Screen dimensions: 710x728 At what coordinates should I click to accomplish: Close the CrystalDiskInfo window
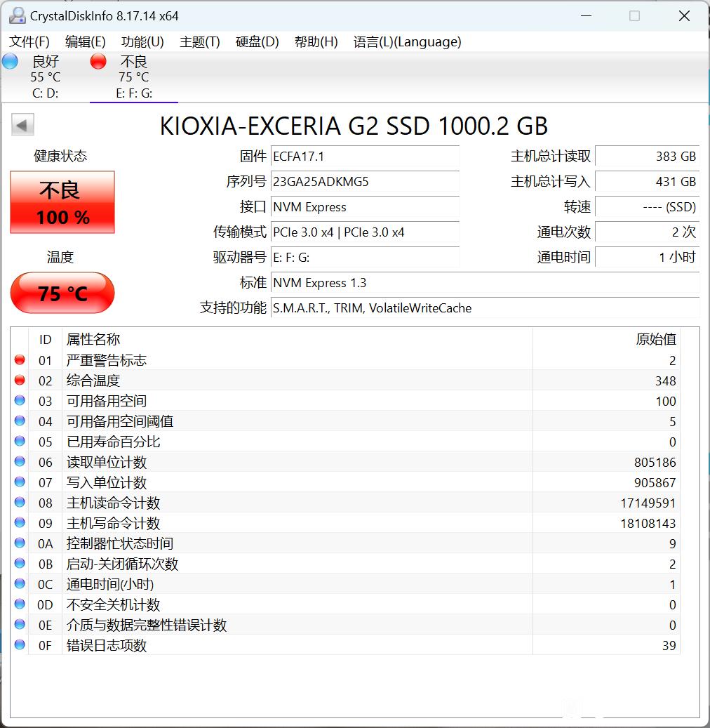(x=684, y=15)
